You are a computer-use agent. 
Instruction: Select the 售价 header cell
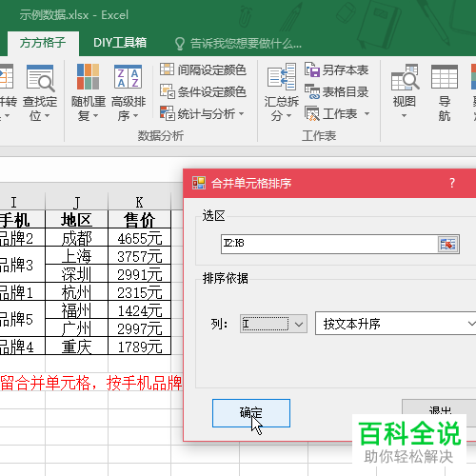pos(140,220)
